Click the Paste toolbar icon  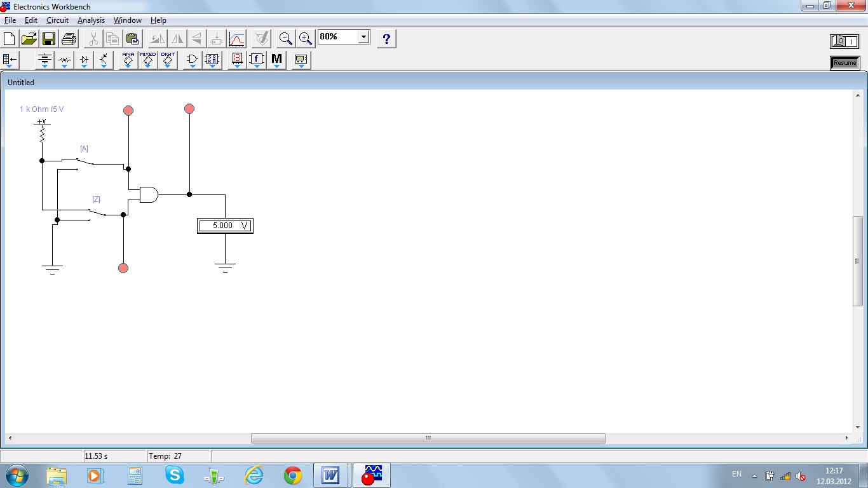pos(132,39)
